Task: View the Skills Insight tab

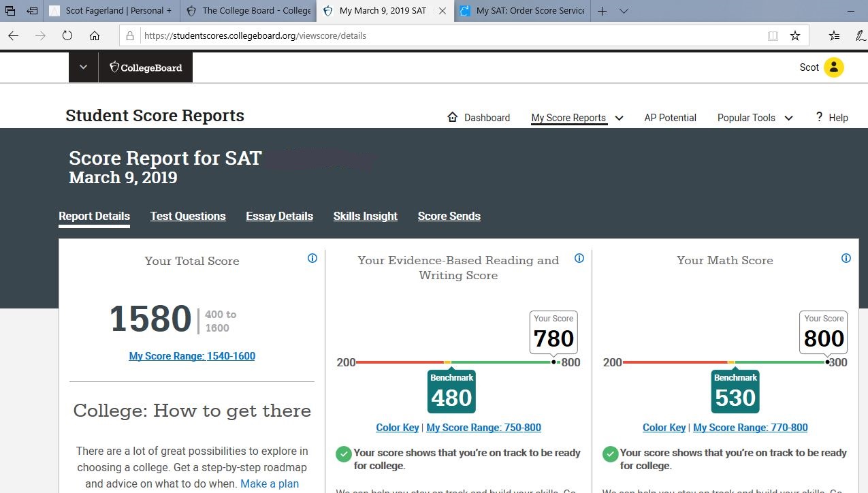Action: pyautogui.click(x=366, y=217)
